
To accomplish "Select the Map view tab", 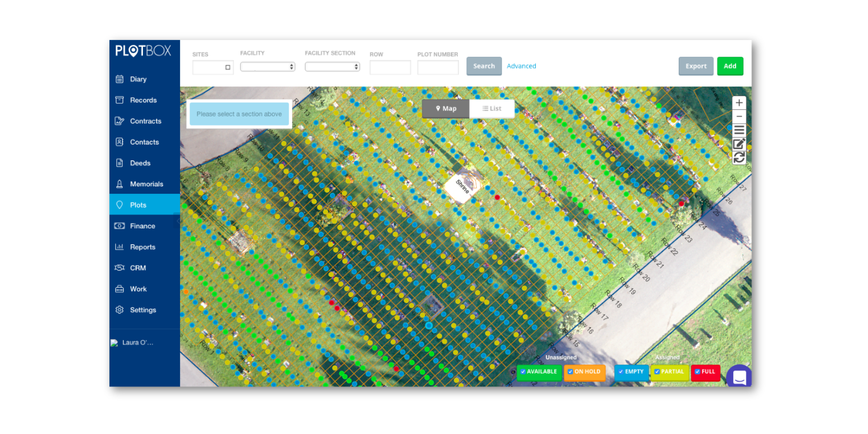I will pos(445,108).
